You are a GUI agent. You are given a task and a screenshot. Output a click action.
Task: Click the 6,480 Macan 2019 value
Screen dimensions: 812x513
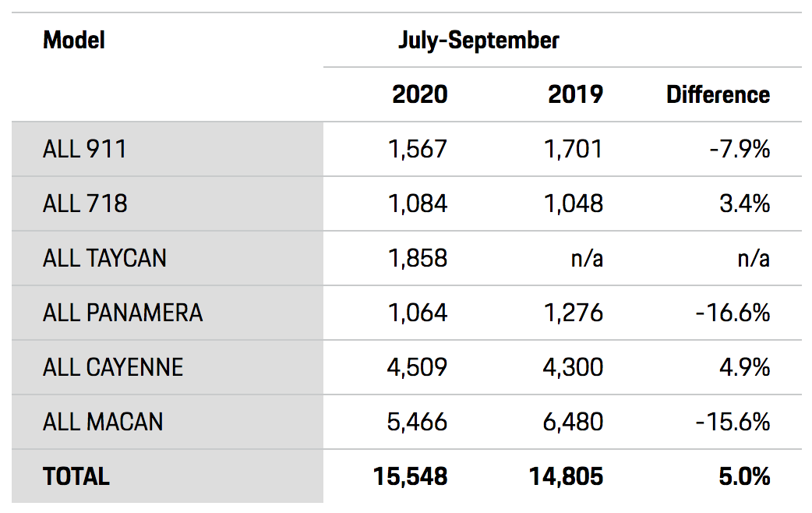click(x=574, y=422)
